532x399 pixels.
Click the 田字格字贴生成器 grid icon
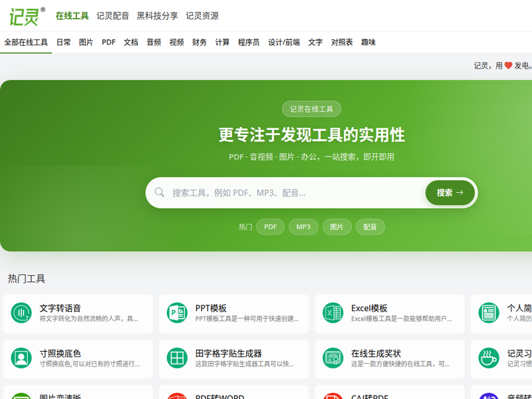pyautogui.click(x=177, y=358)
